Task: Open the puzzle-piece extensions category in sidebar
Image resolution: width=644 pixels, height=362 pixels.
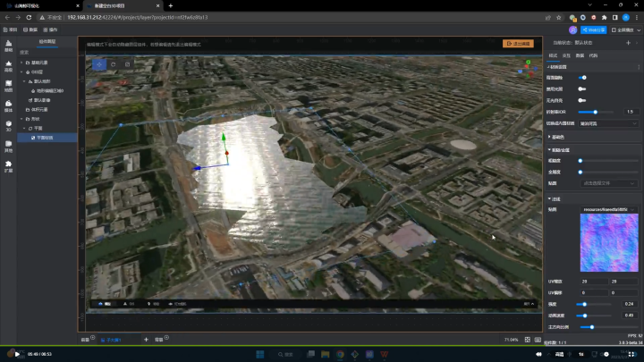Action: [x=8, y=166]
